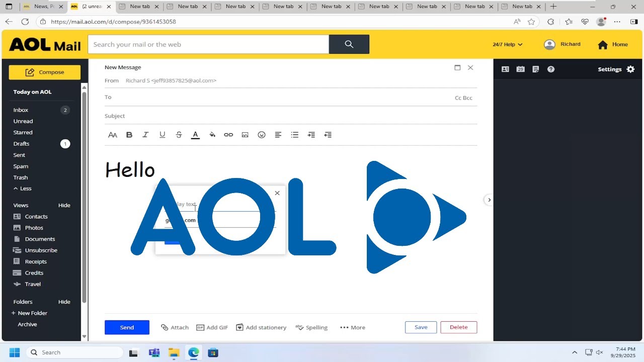This screenshot has height=362, width=644.
Task: Open the text color picker
Action: click(x=195, y=135)
